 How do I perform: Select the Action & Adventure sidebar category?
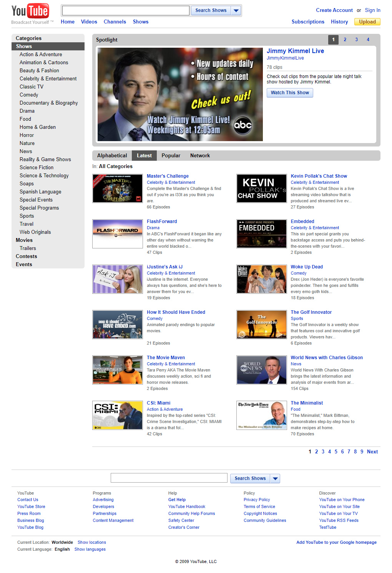(x=41, y=55)
